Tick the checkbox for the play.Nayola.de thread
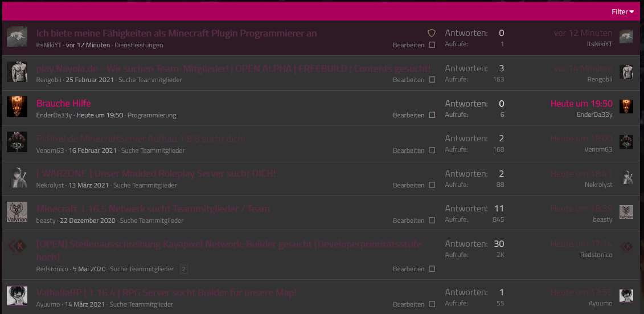Viewport: 644px width, 314px height. coord(432,80)
